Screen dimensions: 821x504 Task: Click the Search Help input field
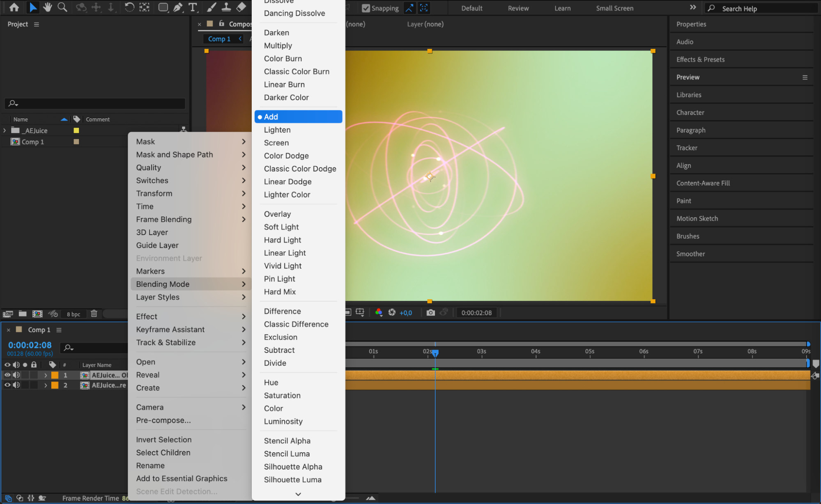coord(764,9)
